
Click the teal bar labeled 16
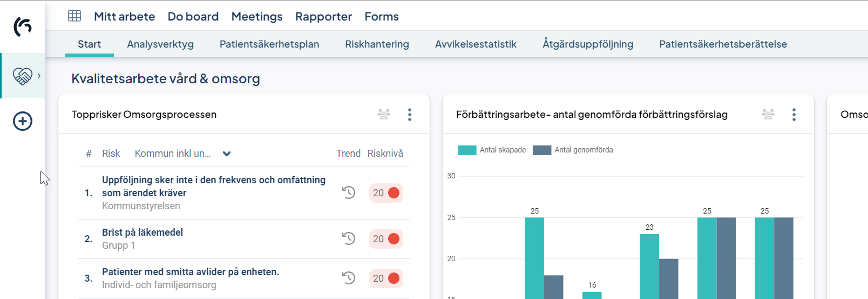[592, 295]
